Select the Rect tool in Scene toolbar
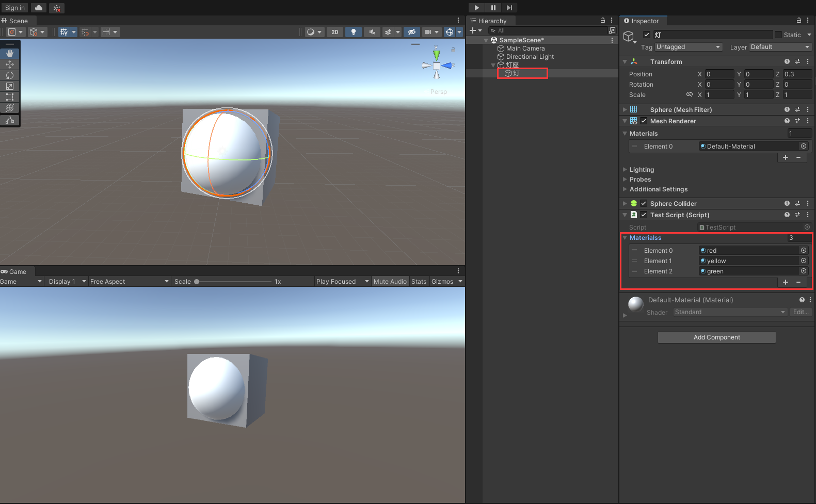This screenshot has width=816, height=504. (x=10, y=97)
